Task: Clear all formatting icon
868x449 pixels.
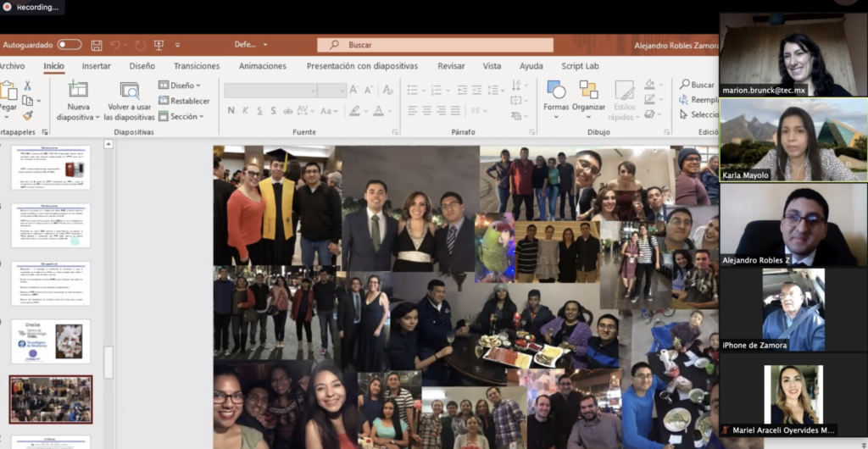Action: (x=388, y=90)
